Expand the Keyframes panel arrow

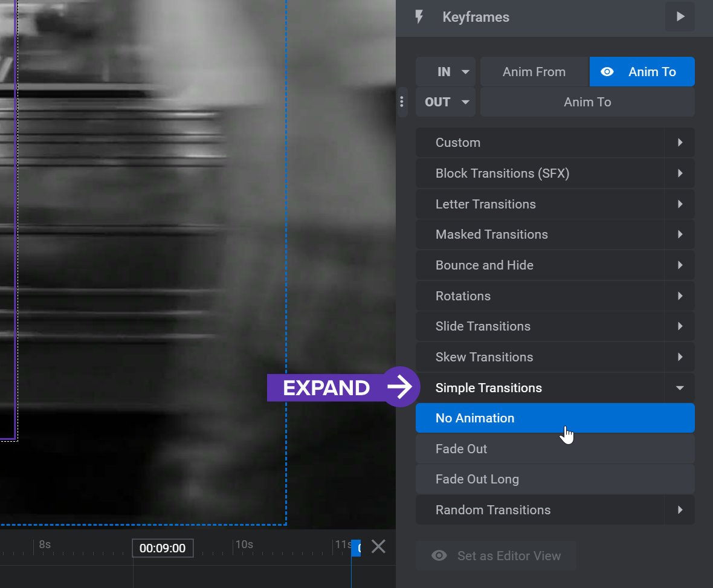pyautogui.click(x=680, y=17)
